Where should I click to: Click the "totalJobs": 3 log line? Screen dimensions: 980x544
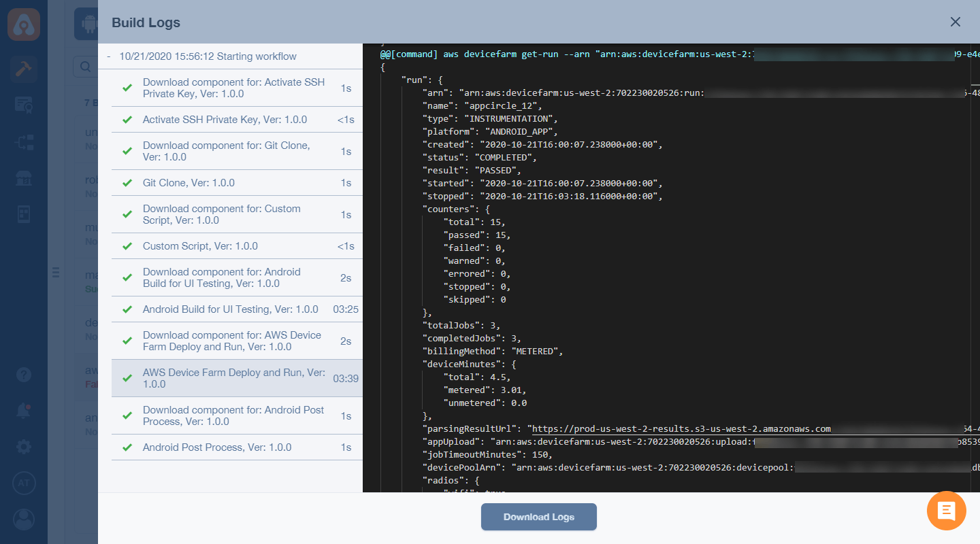pyautogui.click(x=461, y=326)
